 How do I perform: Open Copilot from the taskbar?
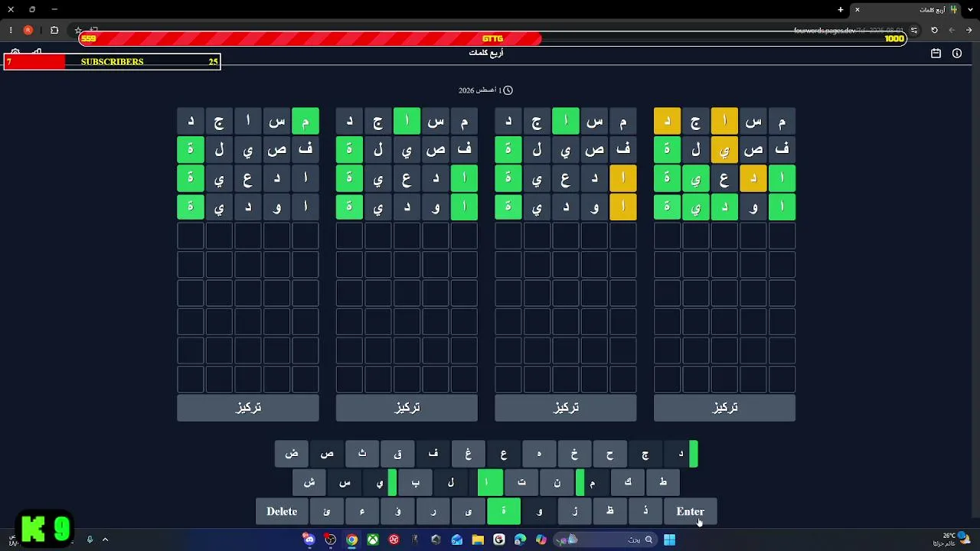(541, 540)
